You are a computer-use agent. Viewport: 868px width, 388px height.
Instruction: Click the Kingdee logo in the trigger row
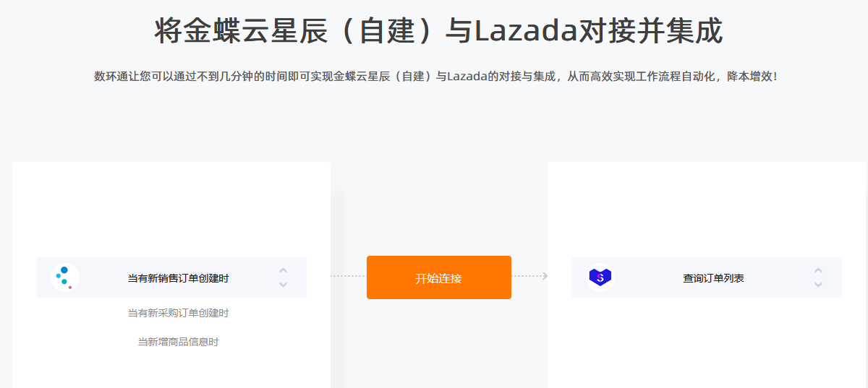(x=65, y=277)
